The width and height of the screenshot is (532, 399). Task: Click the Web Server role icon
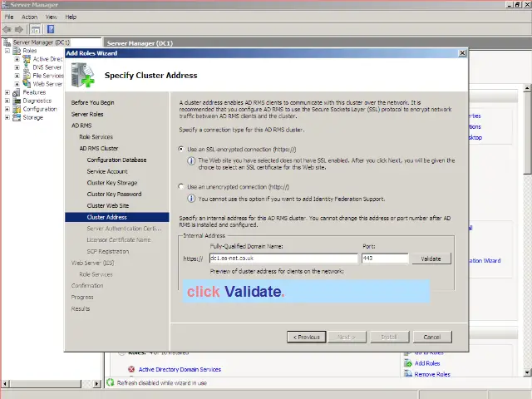point(27,84)
